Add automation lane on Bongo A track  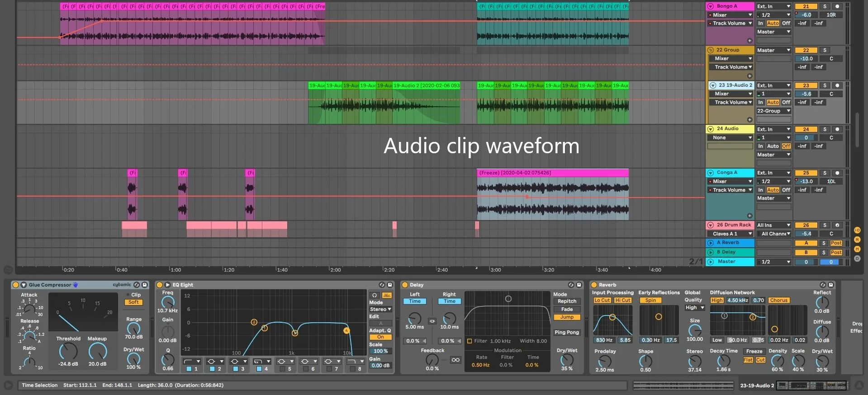(749, 41)
